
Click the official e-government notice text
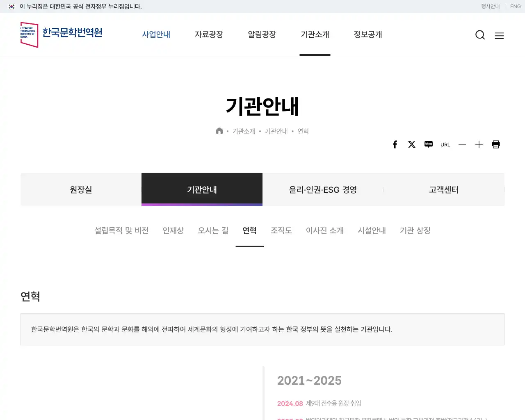click(x=81, y=7)
